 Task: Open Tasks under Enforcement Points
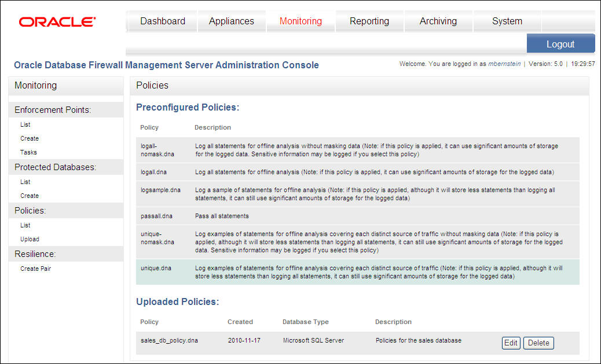point(28,152)
